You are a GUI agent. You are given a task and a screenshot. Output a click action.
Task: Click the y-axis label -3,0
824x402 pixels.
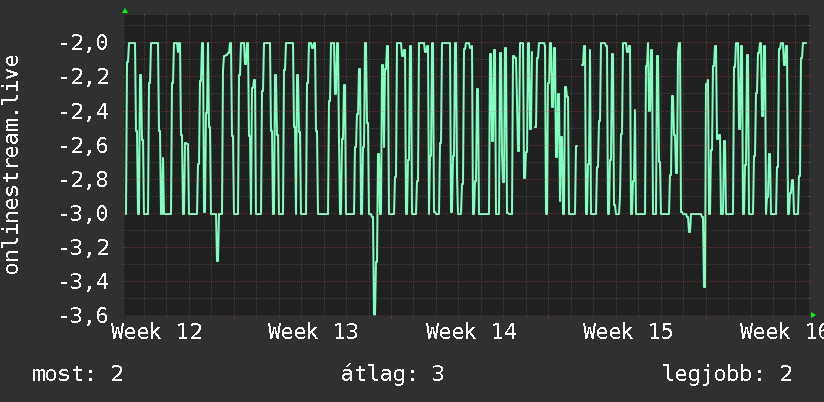click(x=83, y=214)
